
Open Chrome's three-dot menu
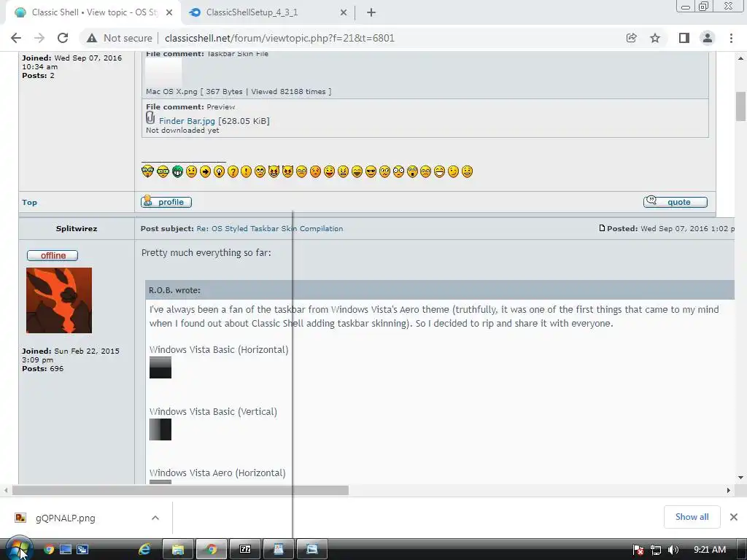(x=731, y=38)
